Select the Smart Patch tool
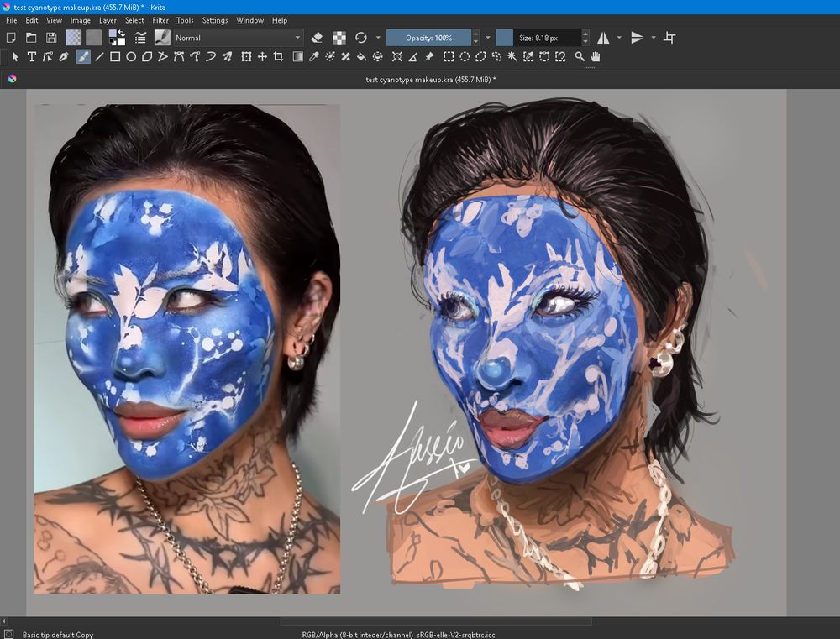The image size is (840, 639). pos(345,57)
